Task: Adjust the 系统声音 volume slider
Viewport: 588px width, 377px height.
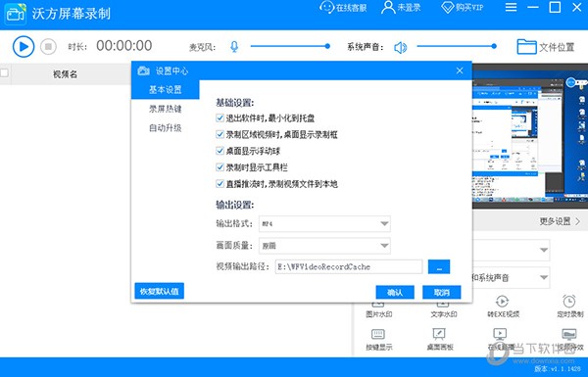Action: coord(457,46)
